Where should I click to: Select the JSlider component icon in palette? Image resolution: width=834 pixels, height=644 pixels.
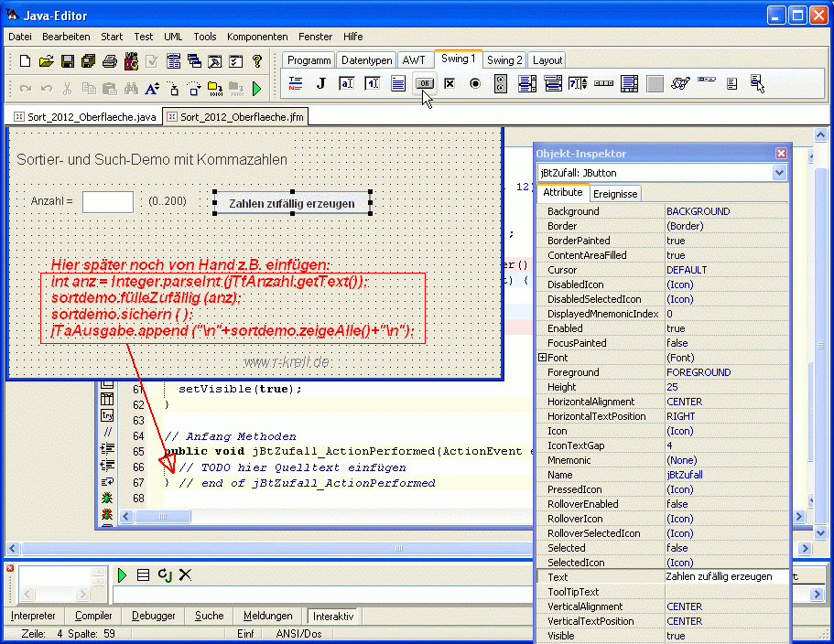[603, 83]
